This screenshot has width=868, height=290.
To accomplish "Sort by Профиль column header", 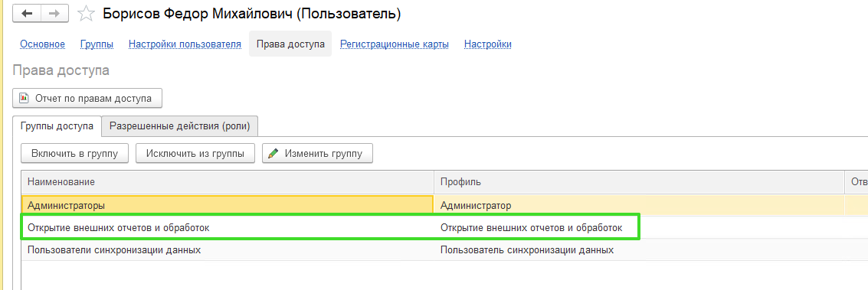I will click(x=640, y=182).
